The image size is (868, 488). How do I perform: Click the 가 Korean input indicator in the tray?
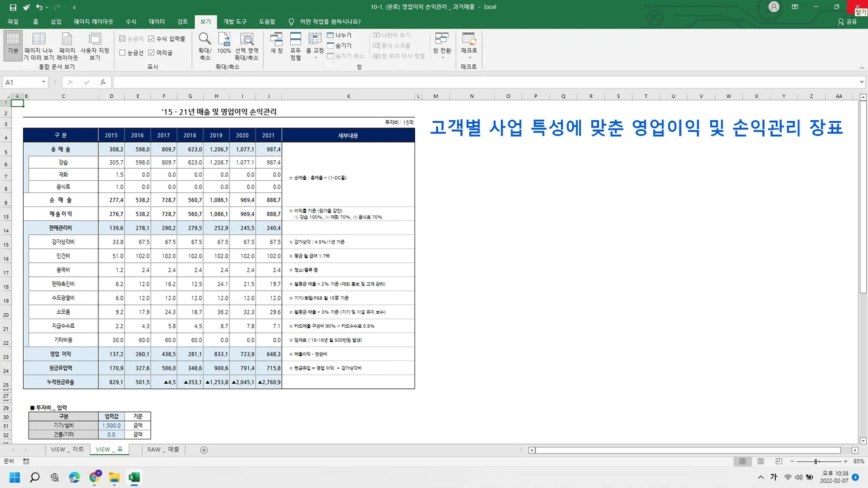tap(774, 477)
